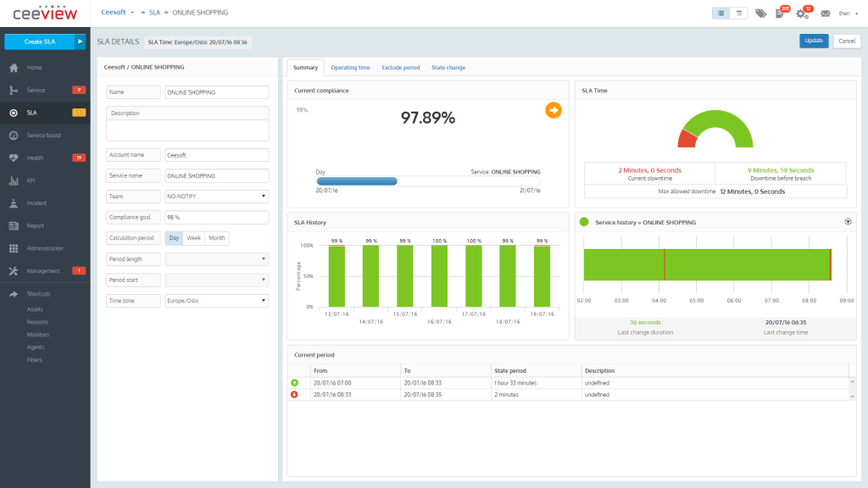Select the Month calculation period
The image size is (868, 488).
point(216,238)
